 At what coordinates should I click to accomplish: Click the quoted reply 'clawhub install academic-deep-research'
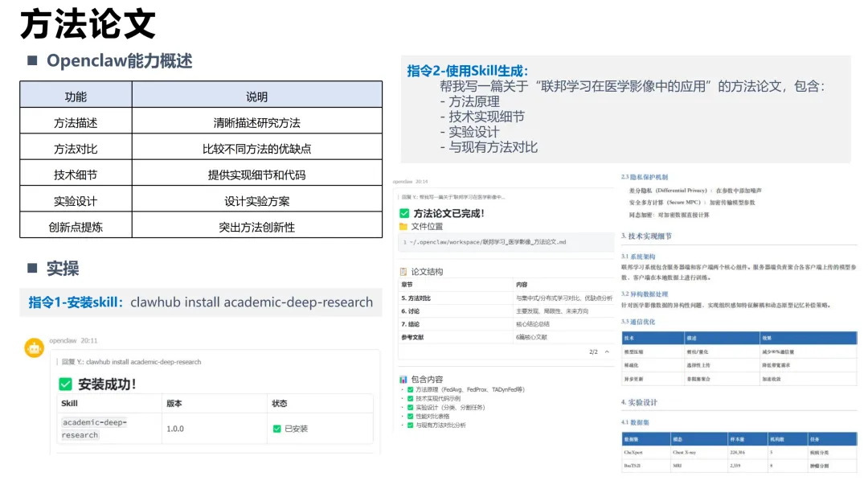pos(131,362)
